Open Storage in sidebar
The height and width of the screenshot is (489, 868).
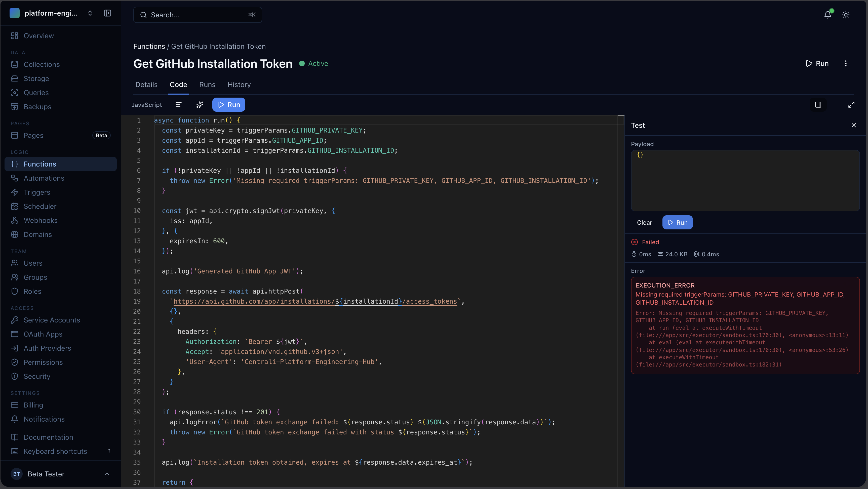(61, 78)
